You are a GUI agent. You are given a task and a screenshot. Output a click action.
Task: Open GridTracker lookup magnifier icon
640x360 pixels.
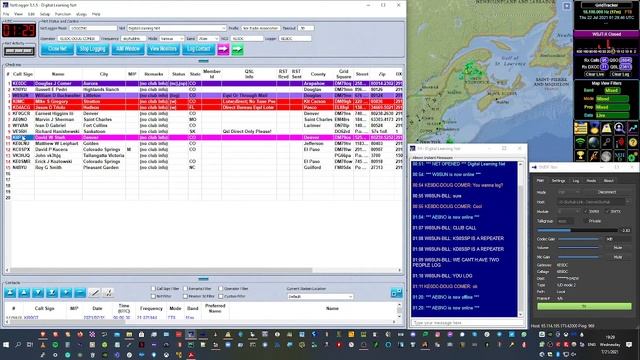click(620, 128)
